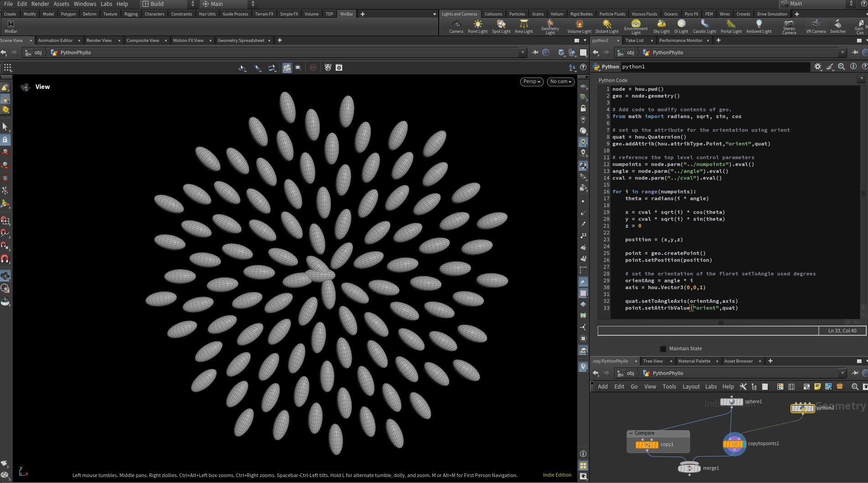Select the sphere1 node

click(731, 401)
